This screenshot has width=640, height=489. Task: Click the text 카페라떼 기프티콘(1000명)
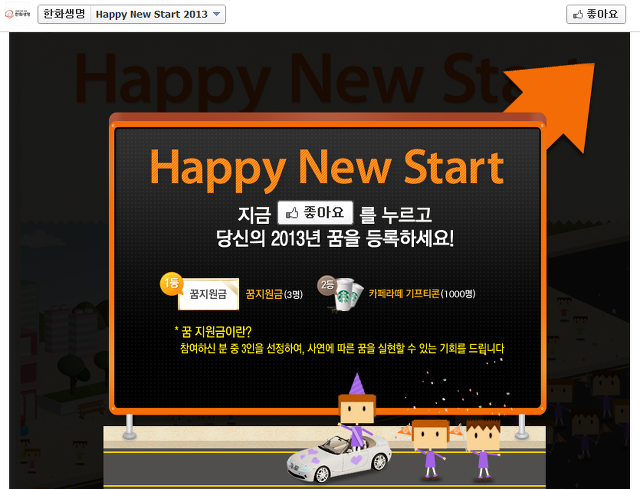(422, 293)
